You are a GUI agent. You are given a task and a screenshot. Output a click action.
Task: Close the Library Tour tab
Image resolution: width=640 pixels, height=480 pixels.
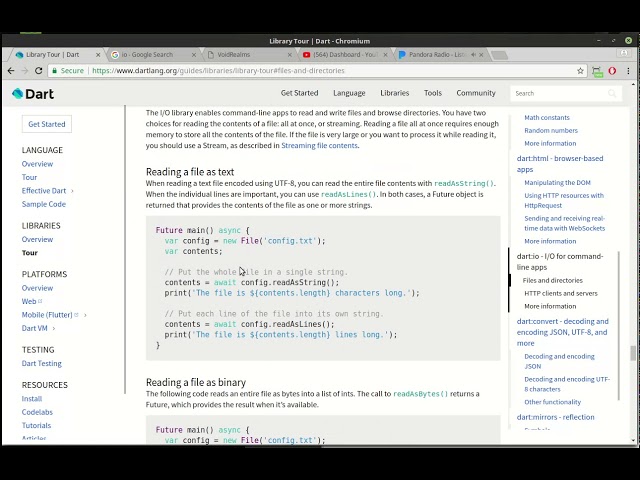pyautogui.click(x=98, y=54)
